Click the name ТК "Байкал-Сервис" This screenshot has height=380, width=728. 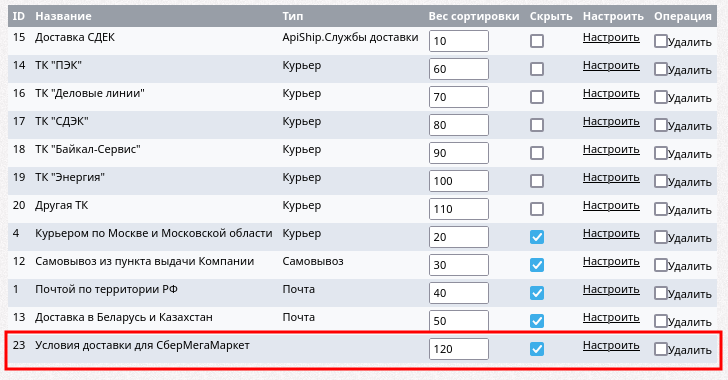(x=88, y=150)
